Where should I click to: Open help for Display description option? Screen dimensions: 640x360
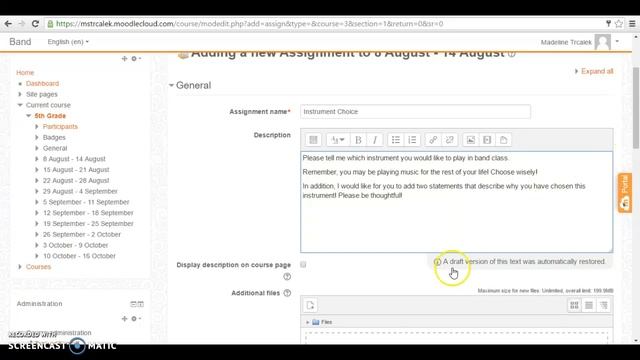[287, 277]
